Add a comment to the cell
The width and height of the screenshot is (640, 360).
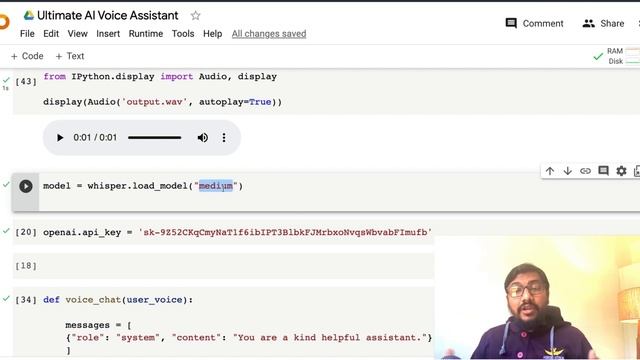pos(603,171)
